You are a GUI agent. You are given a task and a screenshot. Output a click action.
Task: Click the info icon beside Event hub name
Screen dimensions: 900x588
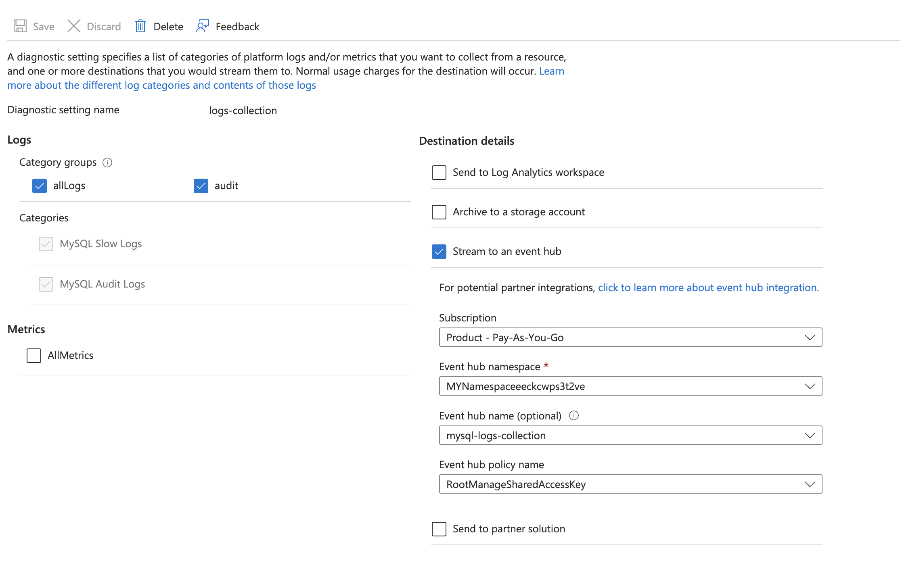coord(574,415)
